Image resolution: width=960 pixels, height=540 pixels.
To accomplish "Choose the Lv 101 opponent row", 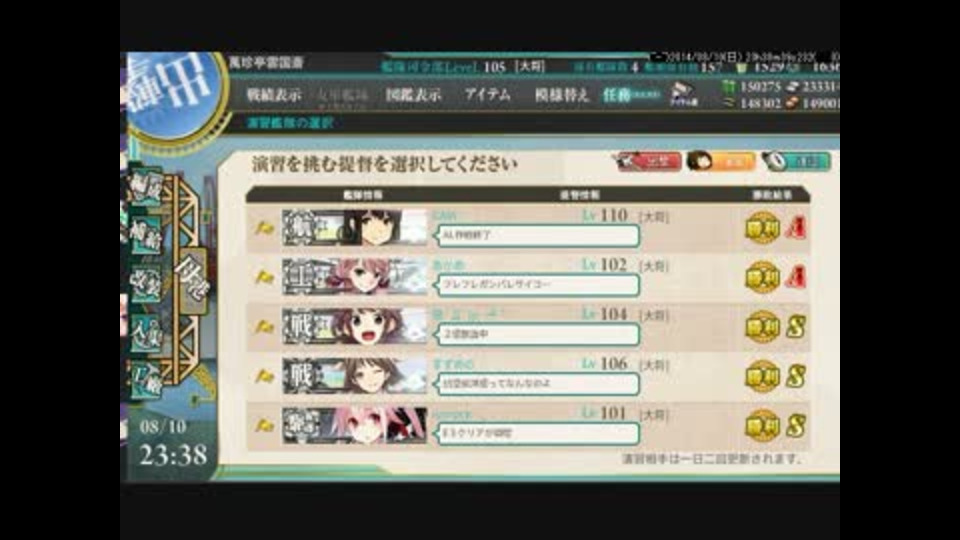I will click(528, 425).
